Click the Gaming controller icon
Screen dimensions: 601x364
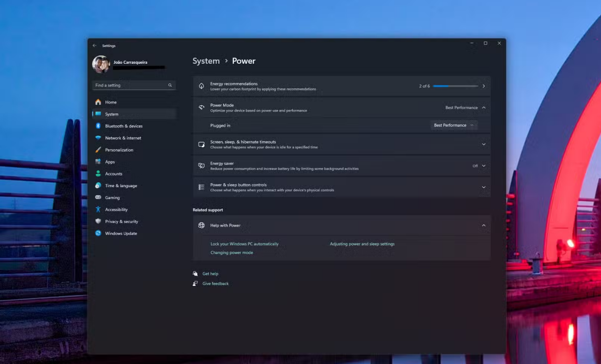coord(98,197)
